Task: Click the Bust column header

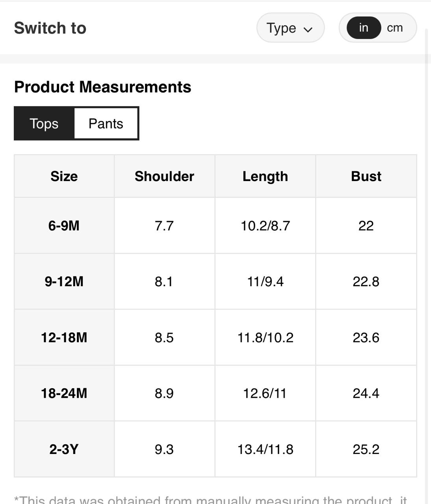Action: point(366,176)
